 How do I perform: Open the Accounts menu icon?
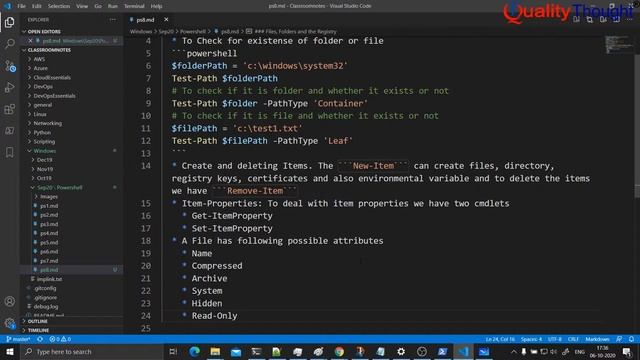click(x=9, y=301)
